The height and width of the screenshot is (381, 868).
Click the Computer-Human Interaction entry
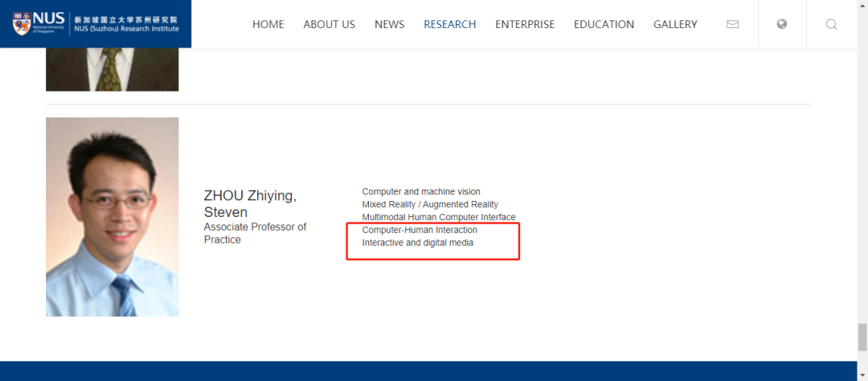pos(420,230)
